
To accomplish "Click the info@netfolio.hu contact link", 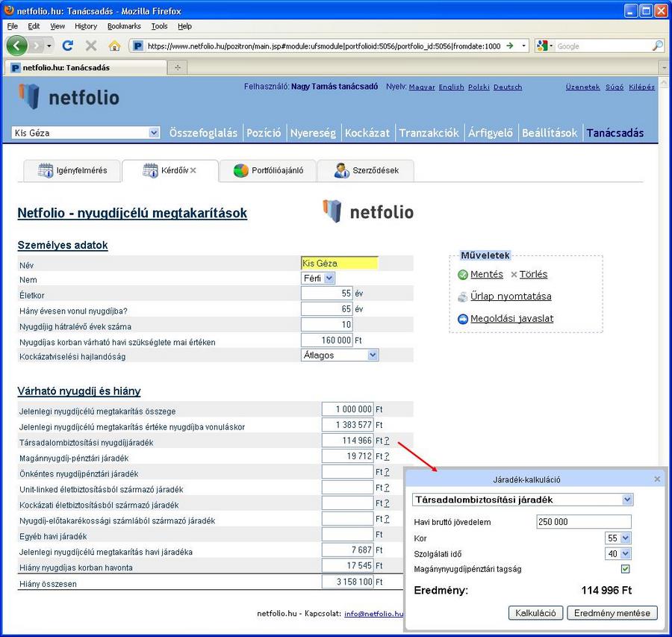I will point(374,613).
